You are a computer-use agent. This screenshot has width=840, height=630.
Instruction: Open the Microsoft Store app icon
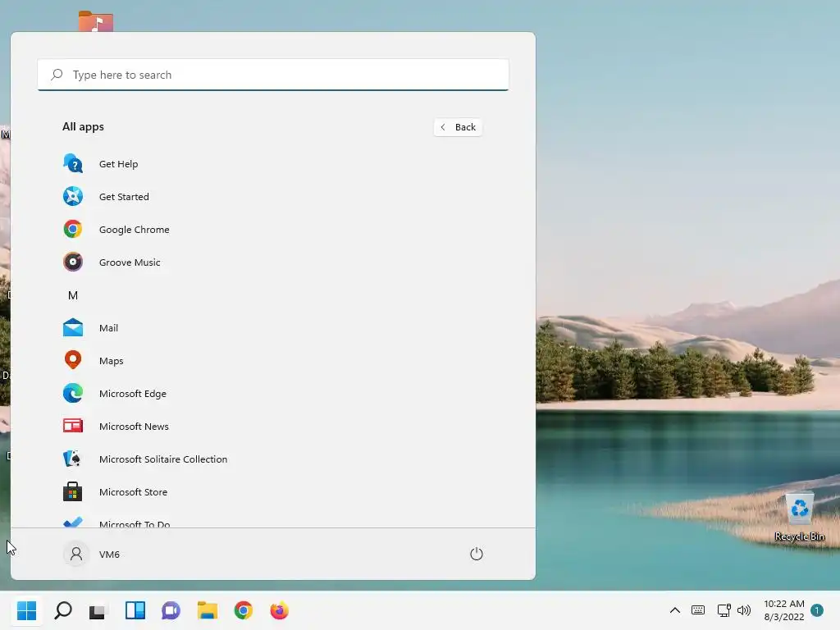pos(73,491)
